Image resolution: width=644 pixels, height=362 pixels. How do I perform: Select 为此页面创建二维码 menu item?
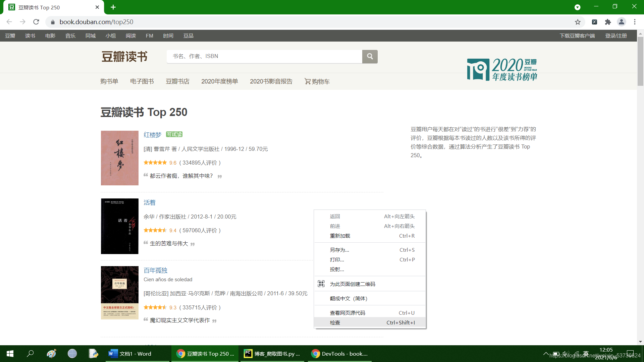370,284
